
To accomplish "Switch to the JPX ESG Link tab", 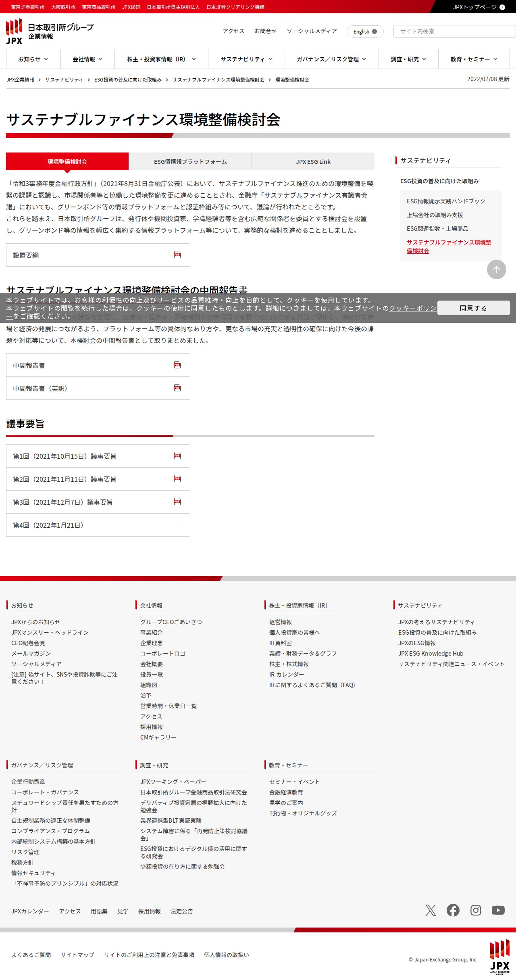I will point(313,161).
